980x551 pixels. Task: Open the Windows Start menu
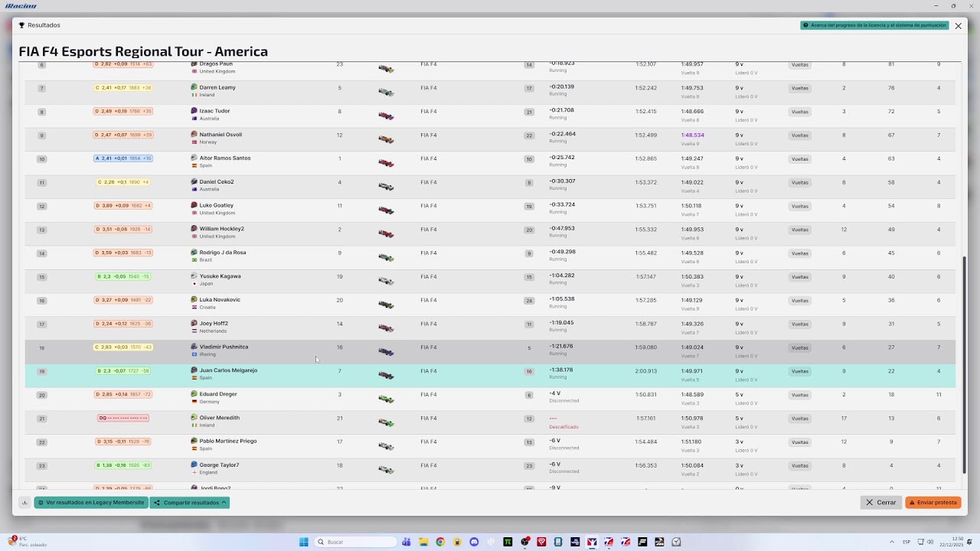[x=304, y=542]
